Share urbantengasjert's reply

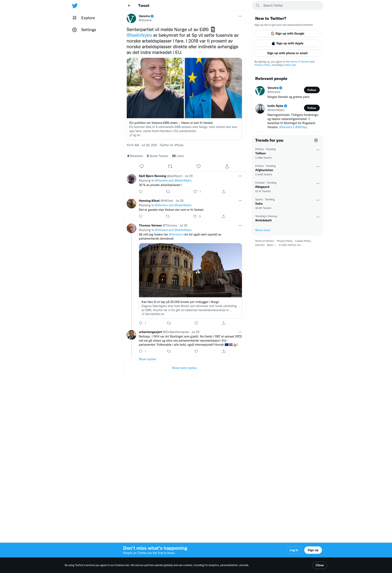click(224, 351)
